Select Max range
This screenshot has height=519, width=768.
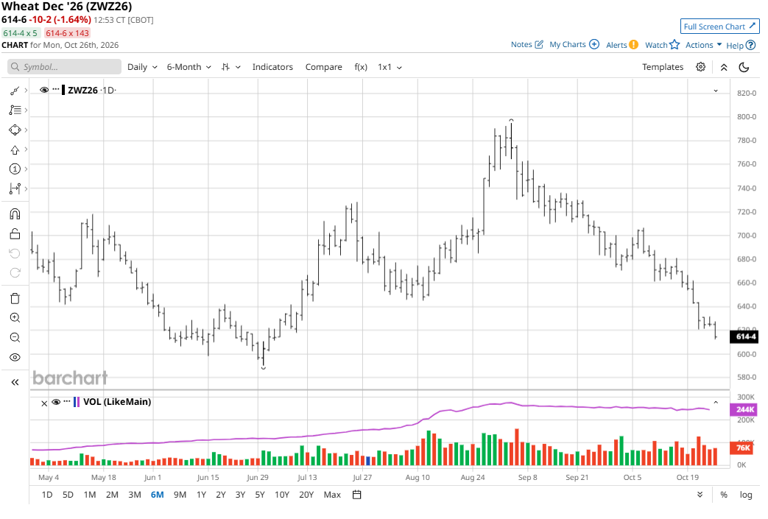[x=332, y=495]
